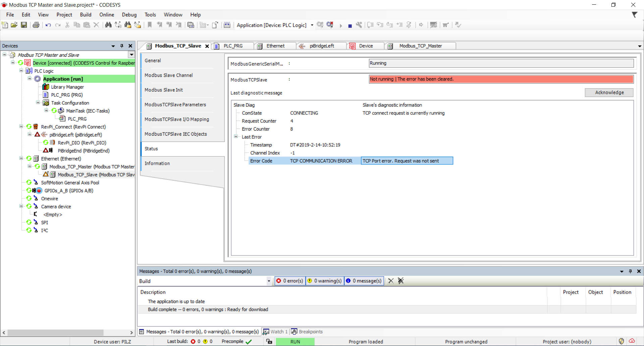The height and width of the screenshot is (346, 644).
Task: Pin the Devices panel with the pushpin icon
Action: coord(122,46)
